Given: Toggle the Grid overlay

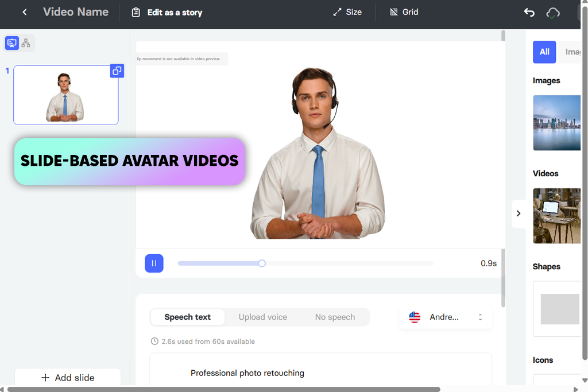Looking at the screenshot, I should (x=404, y=12).
